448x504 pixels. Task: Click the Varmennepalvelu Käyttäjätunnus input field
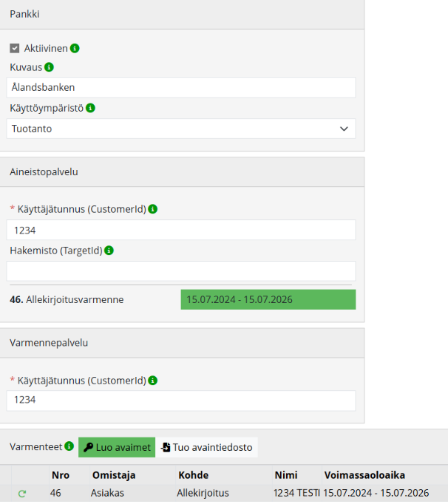(x=180, y=401)
